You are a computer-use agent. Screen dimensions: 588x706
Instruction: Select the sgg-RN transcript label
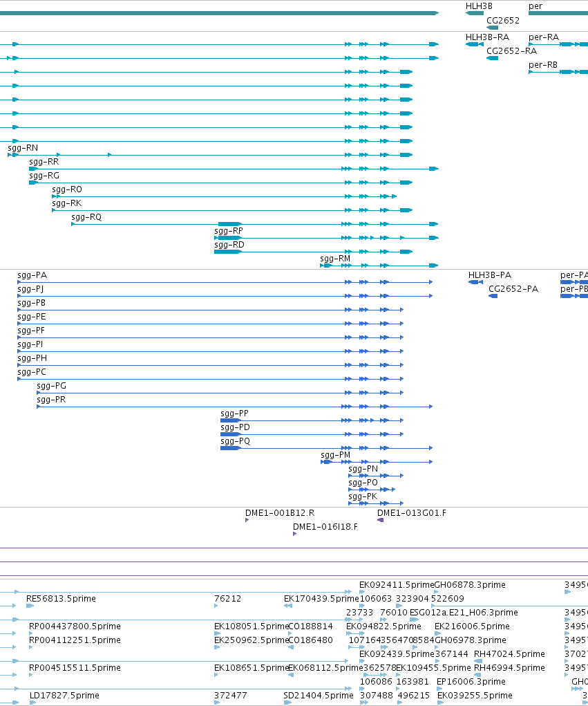coord(23,148)
